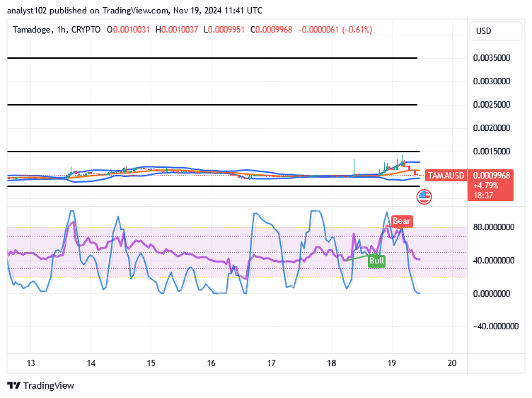
Task: Click the +4.79% value in price tag
Action: pyautogui.click(x=485, y=186)
